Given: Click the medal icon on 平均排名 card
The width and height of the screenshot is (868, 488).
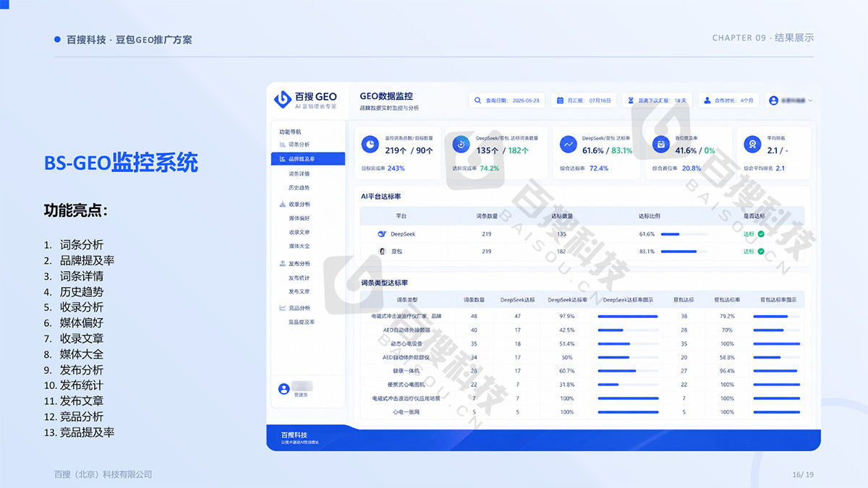Looking at the screenshot, I should [753, 145].
